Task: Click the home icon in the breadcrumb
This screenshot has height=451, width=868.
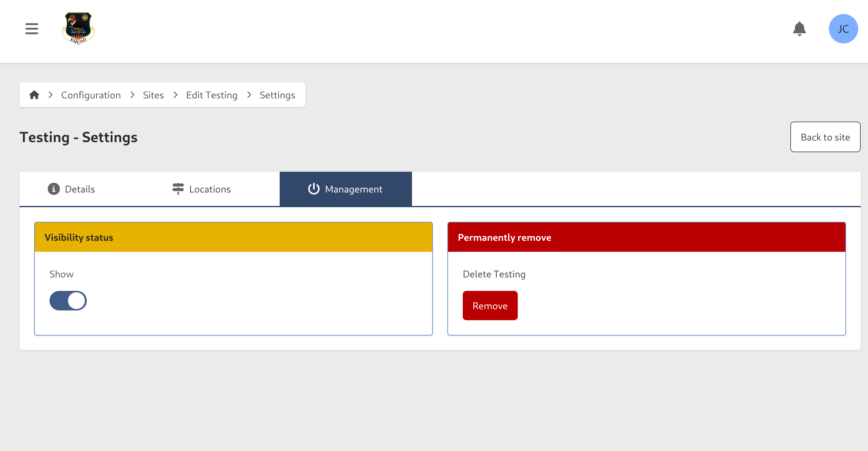Action: 34,95
